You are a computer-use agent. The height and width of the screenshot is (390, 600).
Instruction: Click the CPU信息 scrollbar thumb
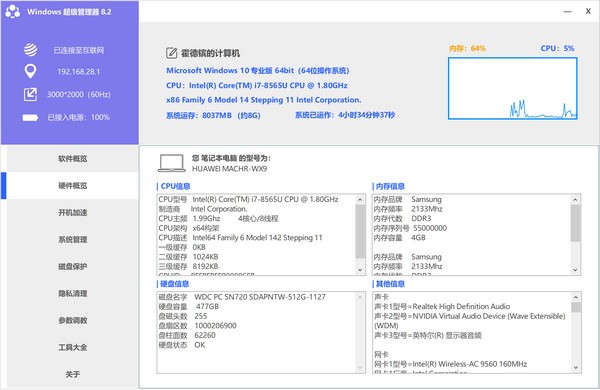click(x=360, y=231)
